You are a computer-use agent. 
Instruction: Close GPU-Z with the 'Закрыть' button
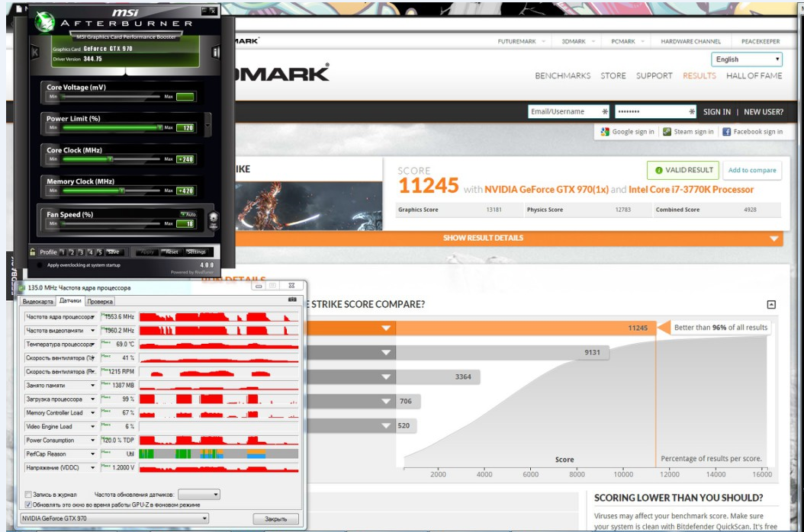276,519
